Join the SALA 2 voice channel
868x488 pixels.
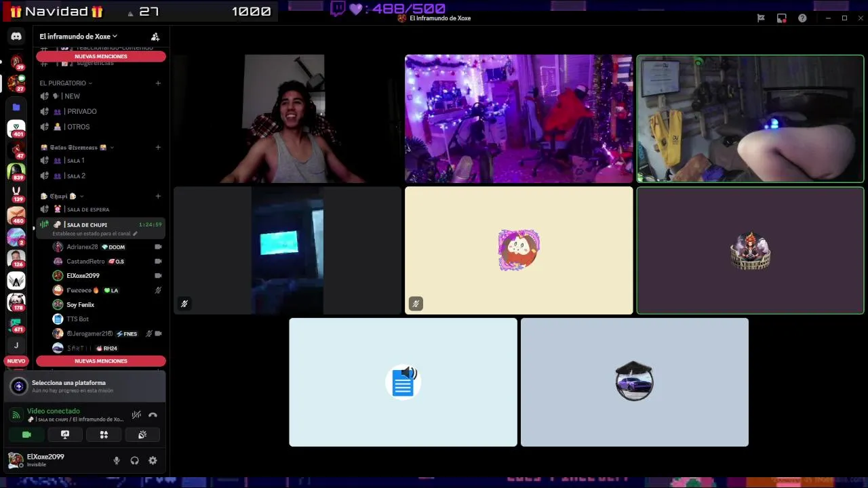[100, 176]
